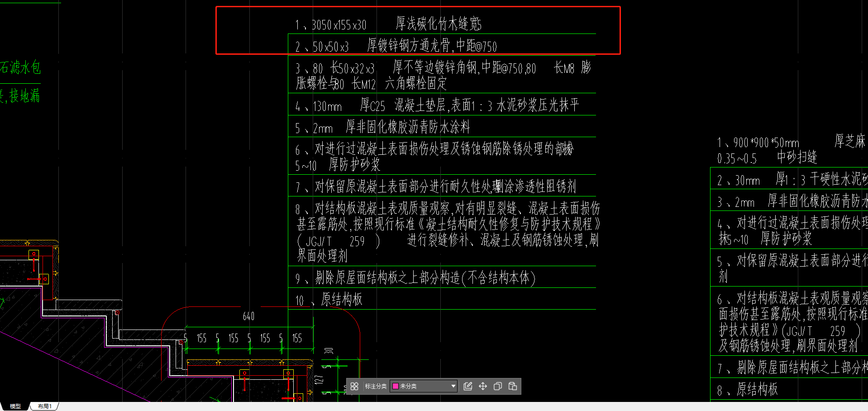Click the pink 未分类 color swatch
The height and width of the screenshot is (411, 868).
pyautogui.click(x=395, y=386)
